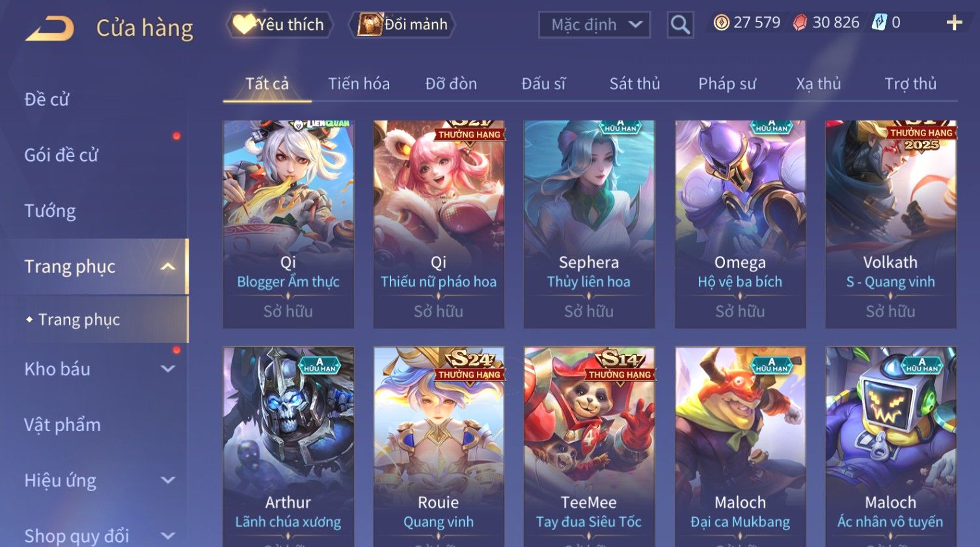Select Sephera Thủy liên hoa skin card
This screenshot has height=547, width=980.
589,224
